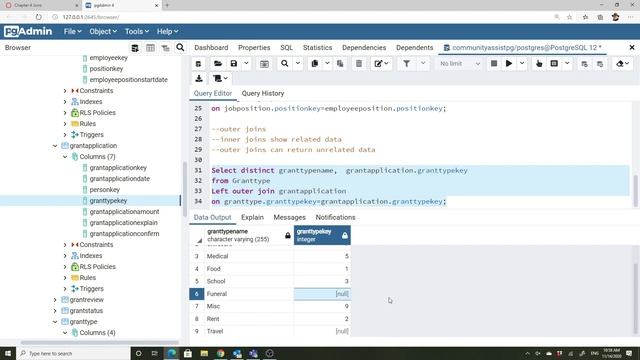Image resolution: width=640 pixels, height=360 pixels.
Task: Open the Copy options dropdown arrow
Action: [x=327, y=64]
